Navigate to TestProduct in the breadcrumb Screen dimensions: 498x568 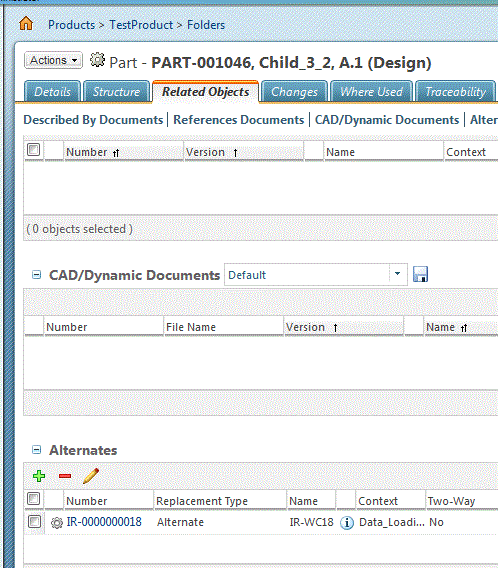[141, 25]
